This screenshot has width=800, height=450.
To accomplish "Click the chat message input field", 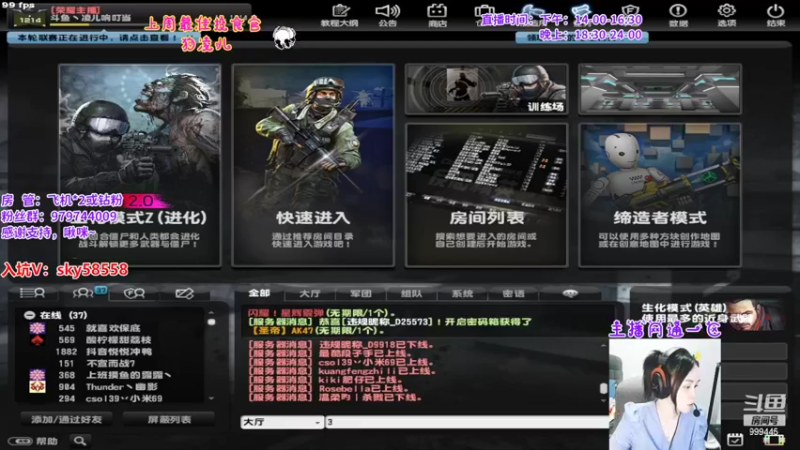I will (467, 422).
